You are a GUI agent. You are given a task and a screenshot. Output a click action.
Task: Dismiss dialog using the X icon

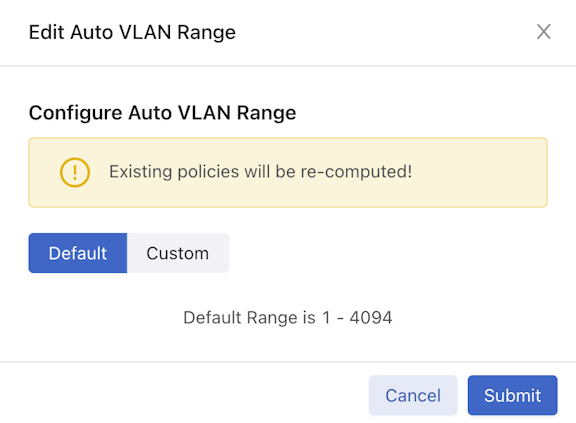point(543,32)
